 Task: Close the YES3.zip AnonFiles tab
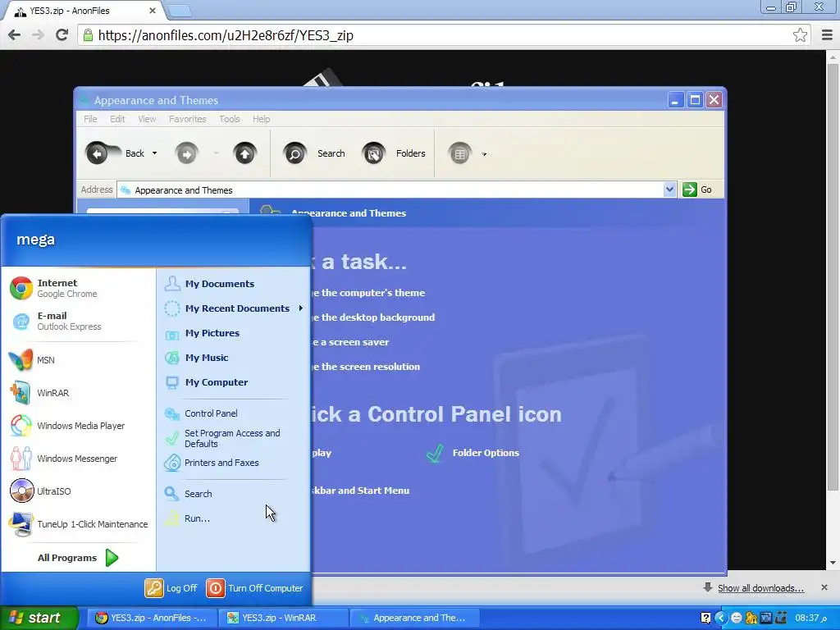tap(152, 10)
